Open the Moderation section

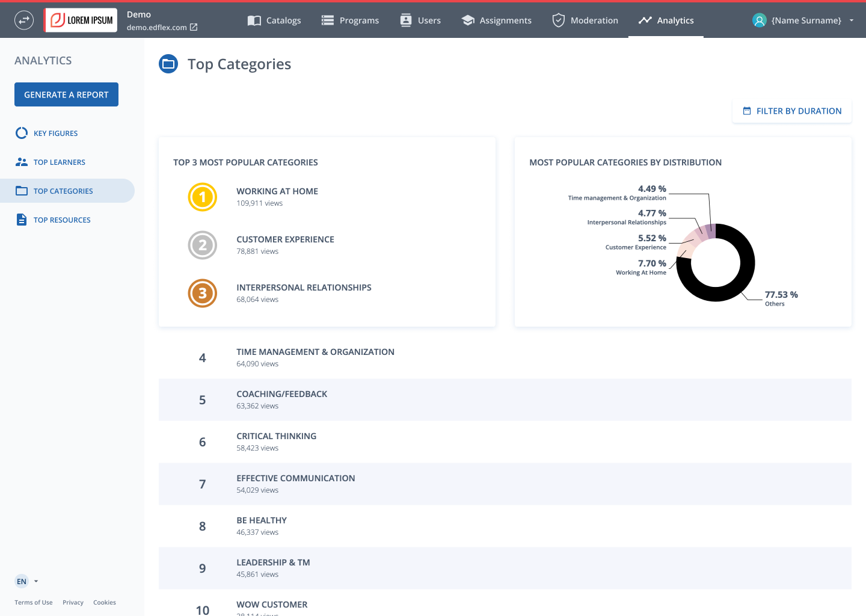click(585, 20)
